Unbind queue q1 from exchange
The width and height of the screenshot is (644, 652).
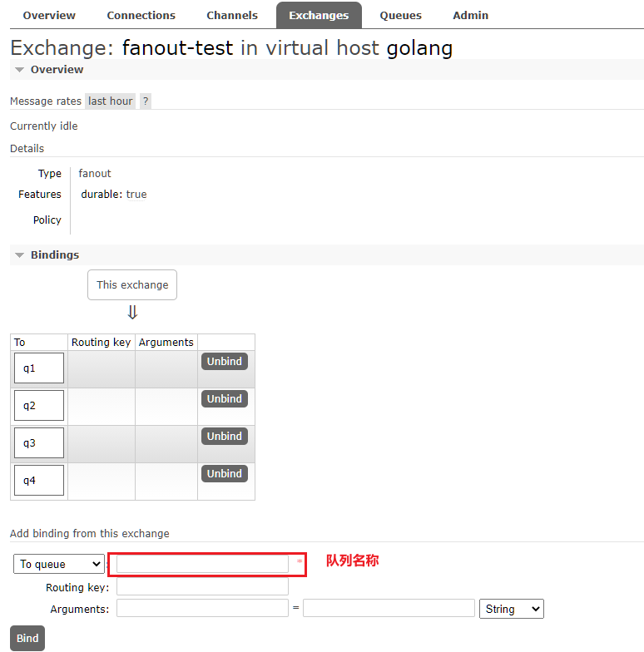point(224,362)
